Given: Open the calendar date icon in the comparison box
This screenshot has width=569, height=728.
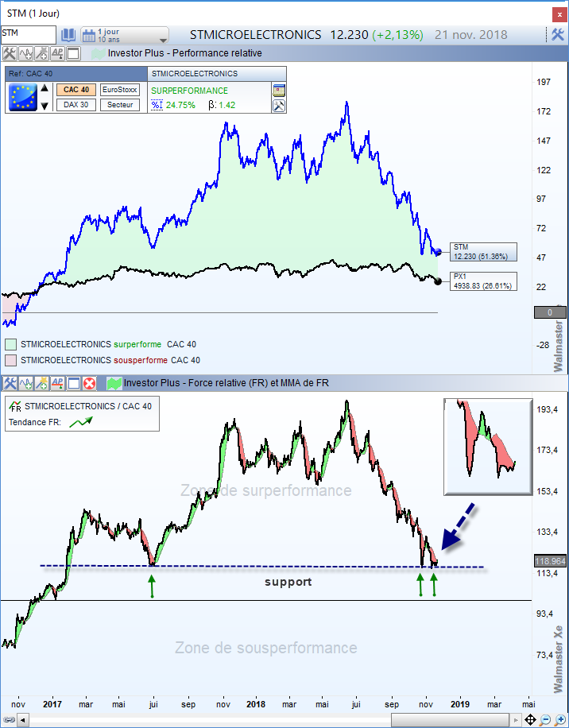Looking at the screenshot, I should [x=279, y=90].
